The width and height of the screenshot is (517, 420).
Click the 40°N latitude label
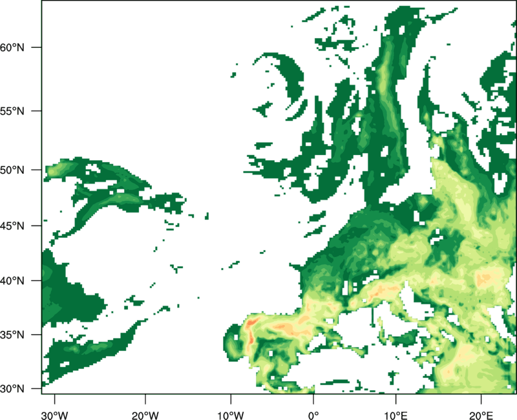[12, 281]
